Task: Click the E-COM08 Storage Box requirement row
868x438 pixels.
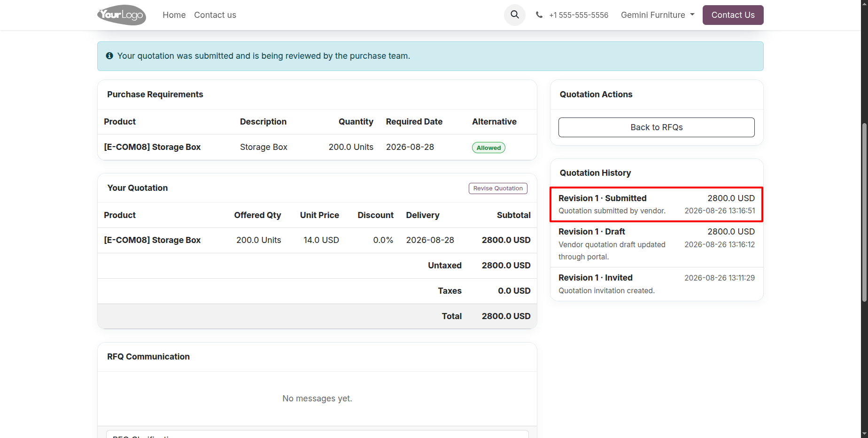Action: click(317, 147)
